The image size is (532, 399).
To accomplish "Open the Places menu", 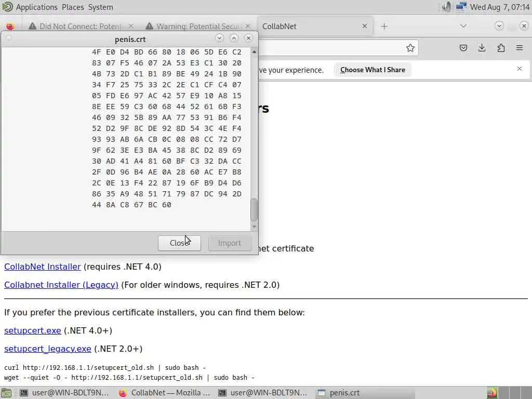I will [x=73, y=7].
